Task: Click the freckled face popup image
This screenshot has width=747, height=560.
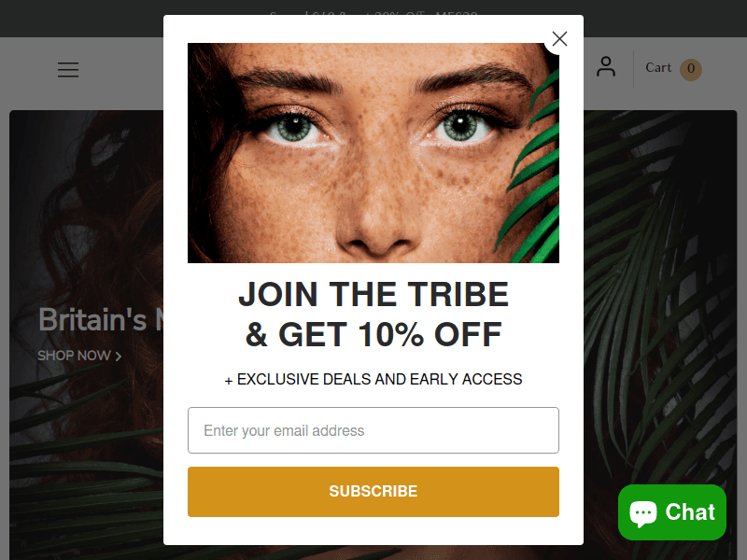Action: pos(373,153)
